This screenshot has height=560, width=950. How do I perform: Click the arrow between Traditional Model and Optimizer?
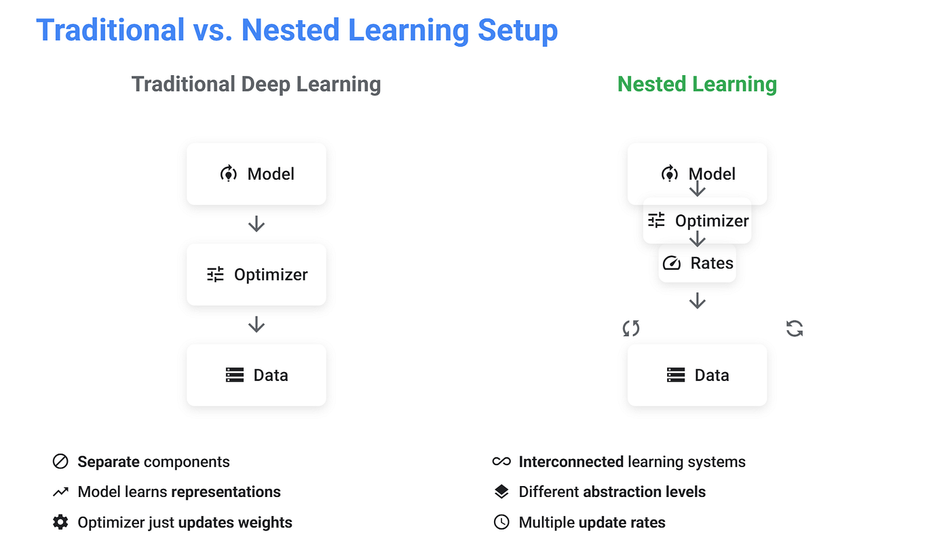[256, 224]
